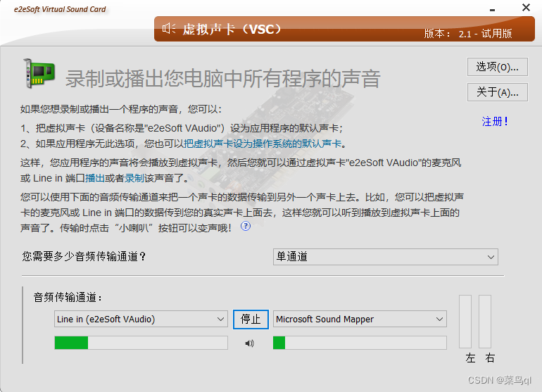Click the 音频传输通道: section label
Viewport: 542px width, 392px height.
click(x=68, y=297)
